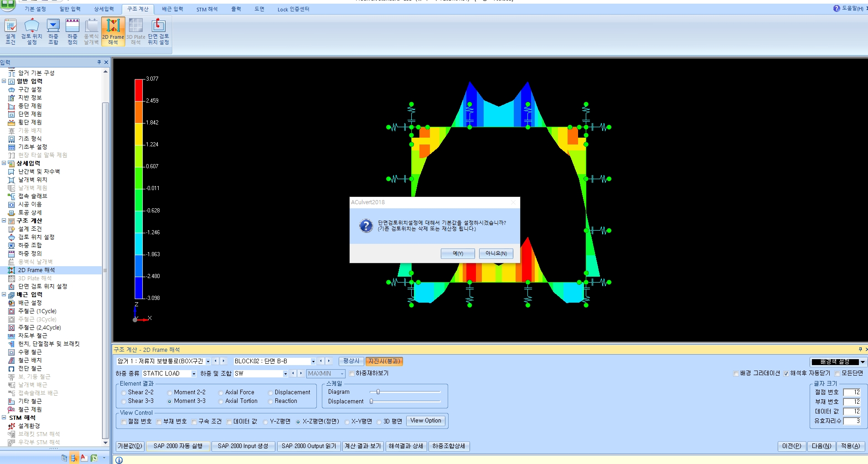Open the STATIC LOAD 하중 종류 dropdown

pyautogui.click(x=194, y=374)
